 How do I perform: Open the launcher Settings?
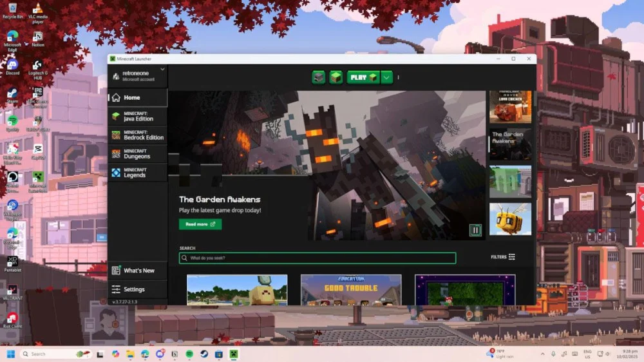(138, 289)
